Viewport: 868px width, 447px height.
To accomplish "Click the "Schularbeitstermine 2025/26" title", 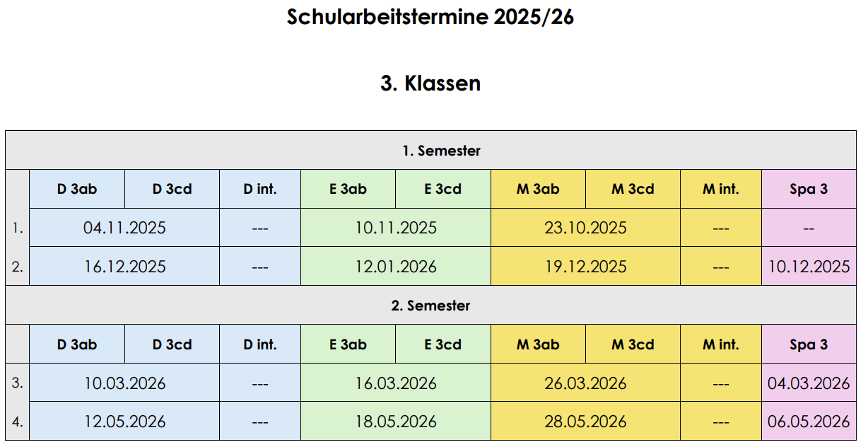I will [x=430, y=18].
